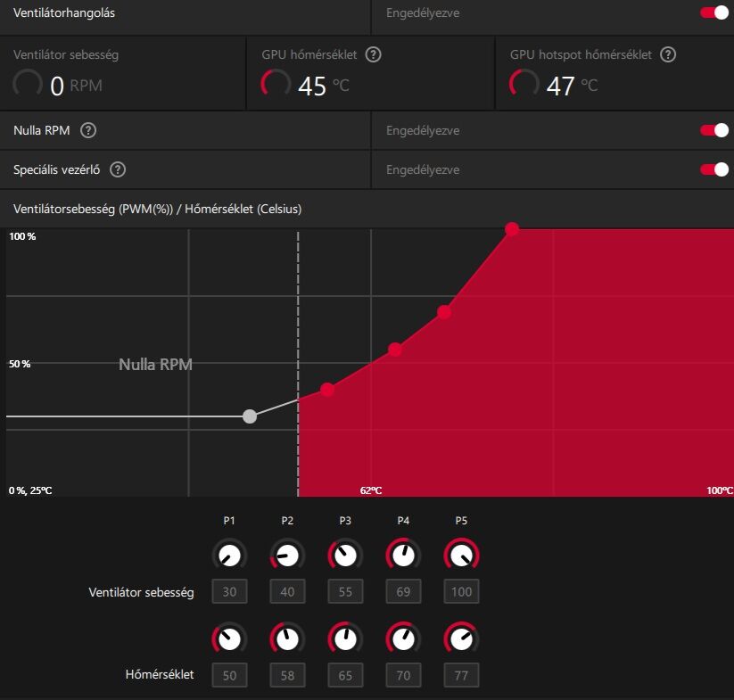The width and height of the screenshot is (734, 700).
Task: Click the 47 °C hotspot temperature readout
Action: (572, 86)
